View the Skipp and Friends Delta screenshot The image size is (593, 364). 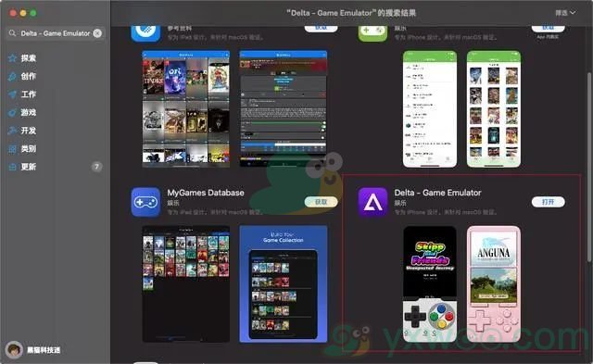[430, 283]
